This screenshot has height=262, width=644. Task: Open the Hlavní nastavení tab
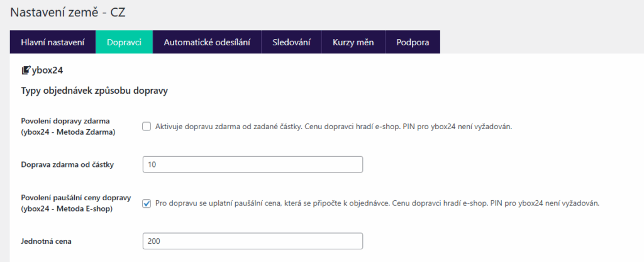53,42
